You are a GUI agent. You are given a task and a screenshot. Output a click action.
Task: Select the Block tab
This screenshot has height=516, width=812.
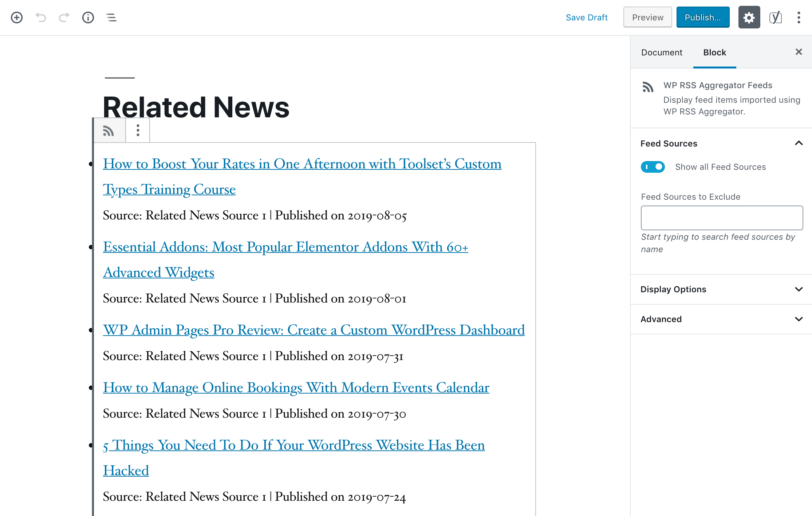point(714,52)
